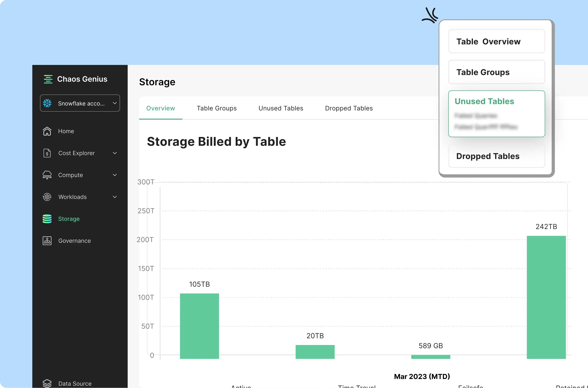Screen dimensions: 588x388
Task: Open Governance in the sidebar
Action: tap(75, 241)
